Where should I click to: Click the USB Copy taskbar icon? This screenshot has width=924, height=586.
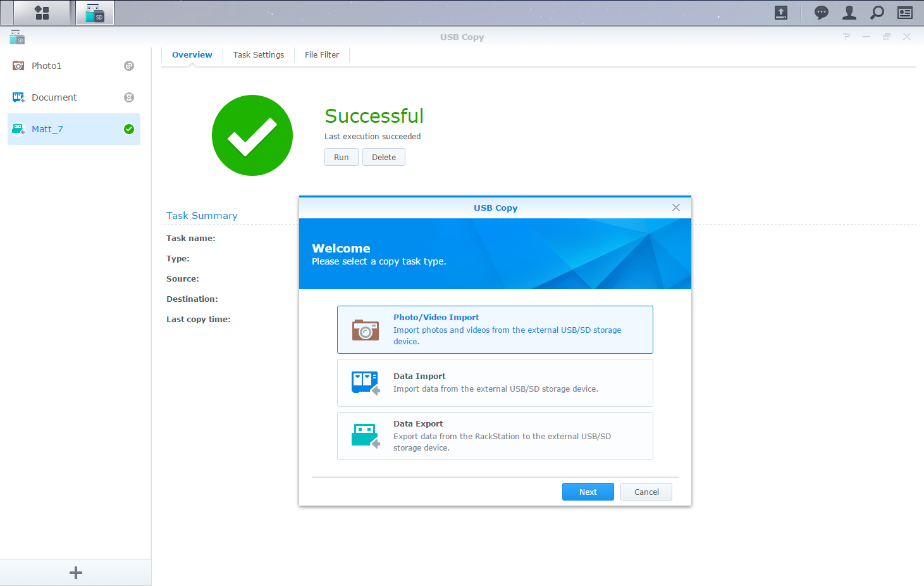tap(95, 13)
